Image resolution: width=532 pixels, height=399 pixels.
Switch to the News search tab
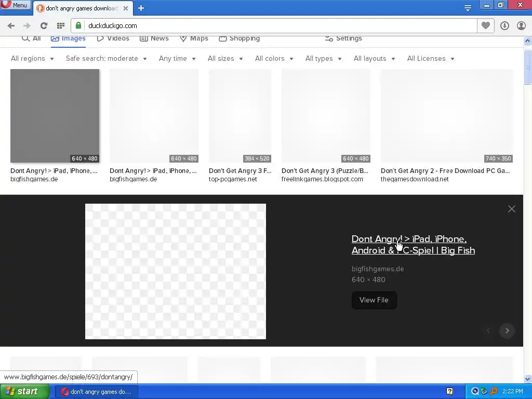[x=154, y=38]
